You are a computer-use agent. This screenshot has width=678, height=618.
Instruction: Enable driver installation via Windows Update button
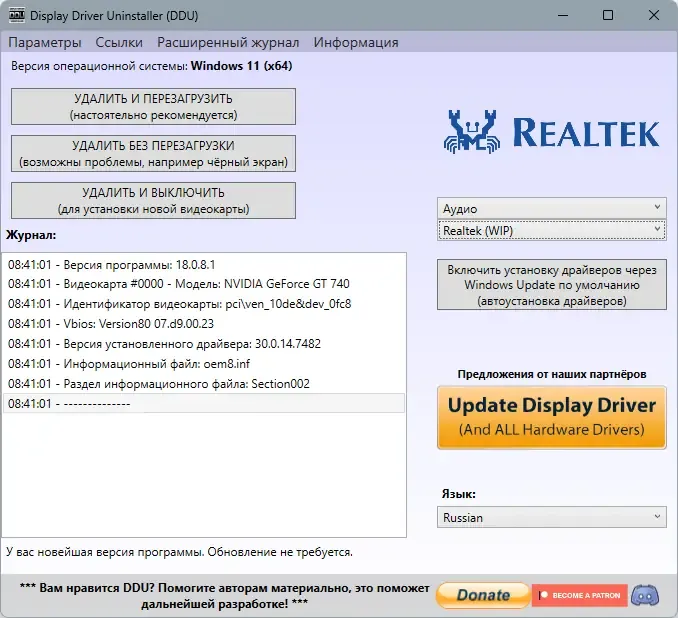coord(551,285)
